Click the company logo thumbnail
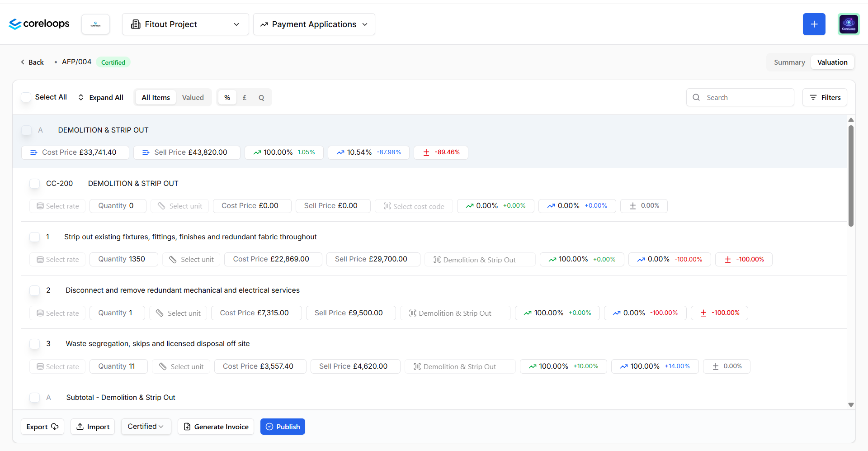 [x=95, y=24]
